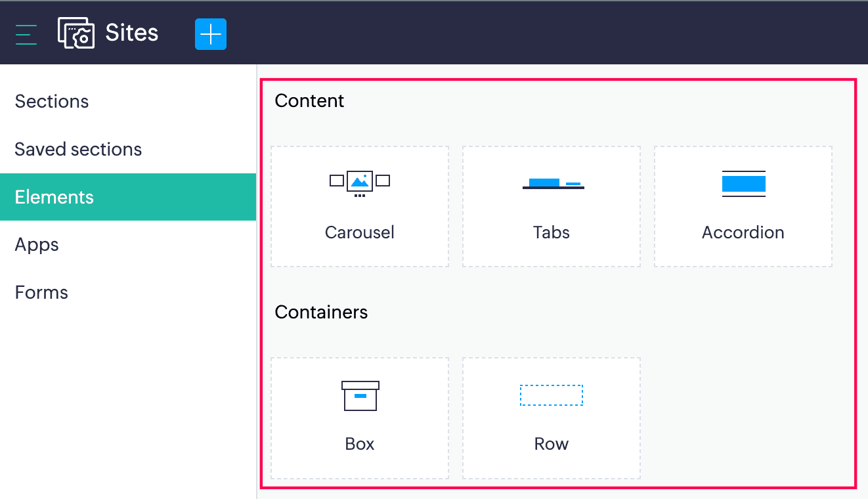868x499 pixels.
Task: Select the Elements sidebar item
Action: [x=128, y=197]
